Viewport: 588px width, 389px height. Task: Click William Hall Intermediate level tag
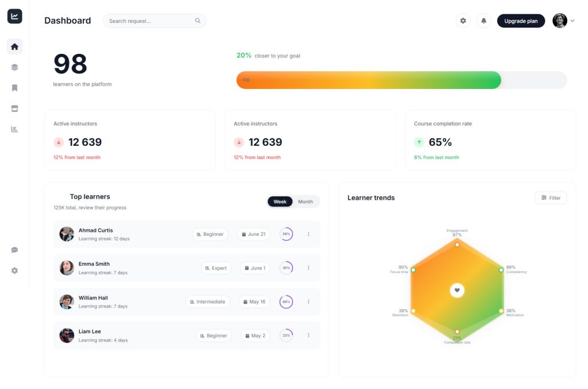coord(208,302)
